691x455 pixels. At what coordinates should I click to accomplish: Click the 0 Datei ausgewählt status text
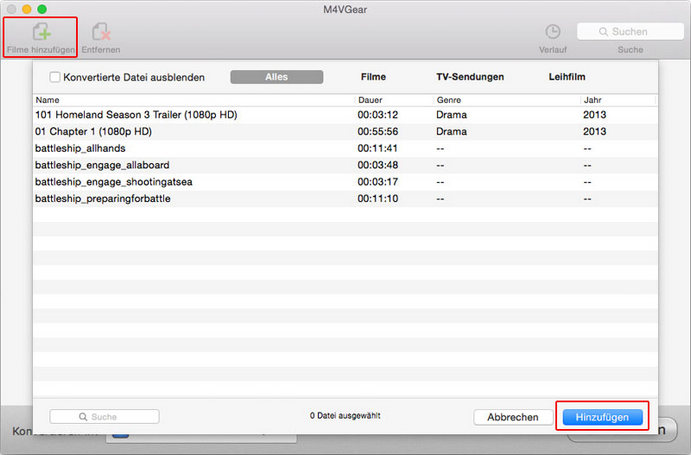coord(345,416)
